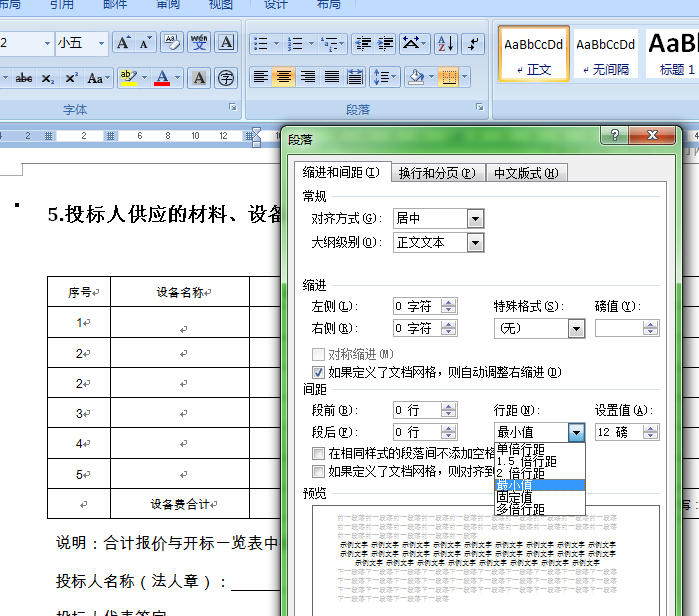Click the Change Case Aa button

[98, 78]
